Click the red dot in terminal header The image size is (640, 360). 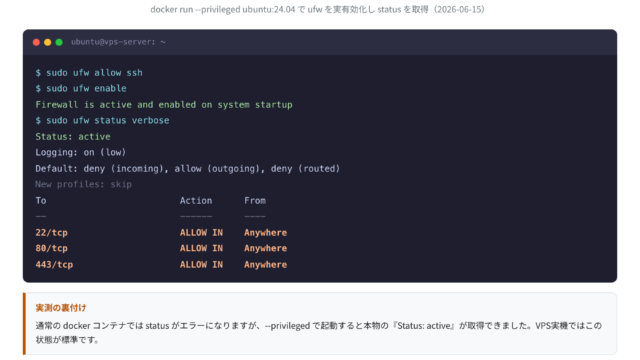[36, 42]
